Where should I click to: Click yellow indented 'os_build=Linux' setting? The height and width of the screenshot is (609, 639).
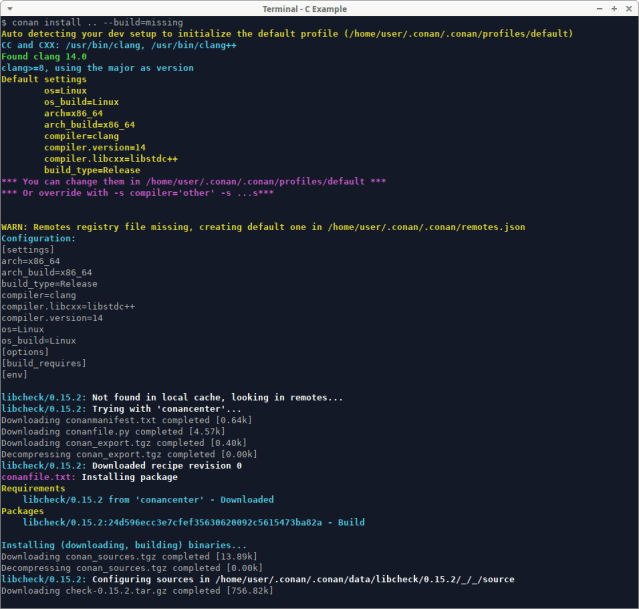tap(82, 102)
